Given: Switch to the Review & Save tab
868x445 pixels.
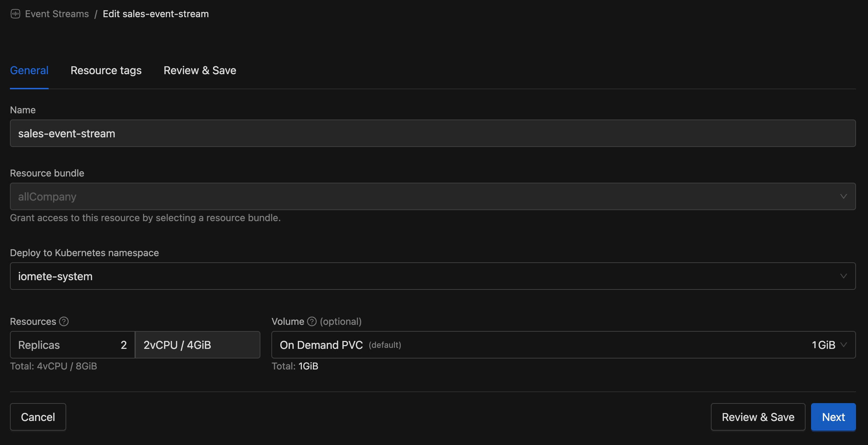Looking at the screenshot, I should pyautogui.click(x=200, y=70).
